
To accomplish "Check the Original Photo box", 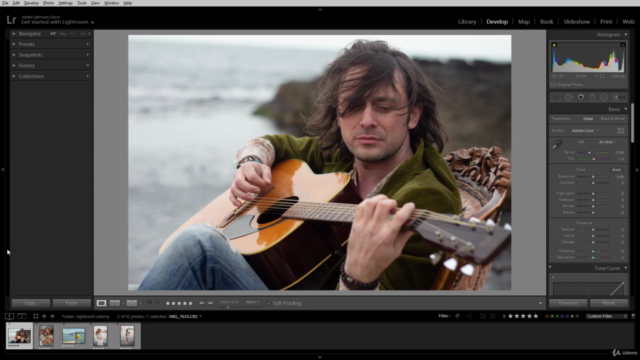I will (x=553, y=85).
